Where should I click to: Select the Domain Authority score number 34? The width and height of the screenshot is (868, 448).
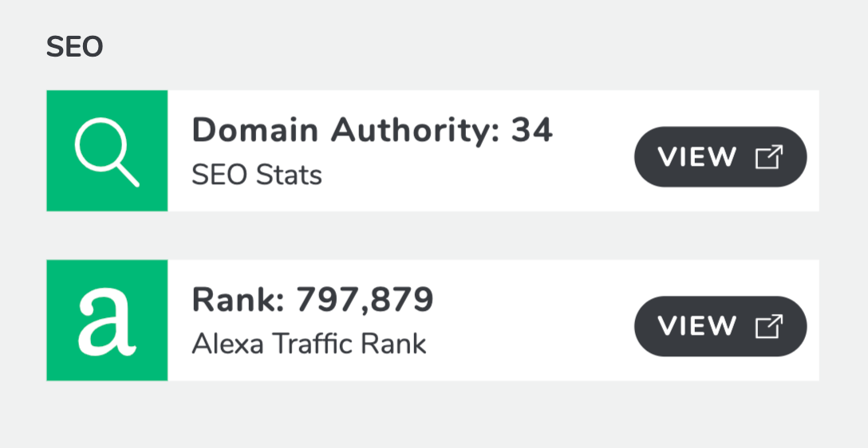tap(531, 131)
